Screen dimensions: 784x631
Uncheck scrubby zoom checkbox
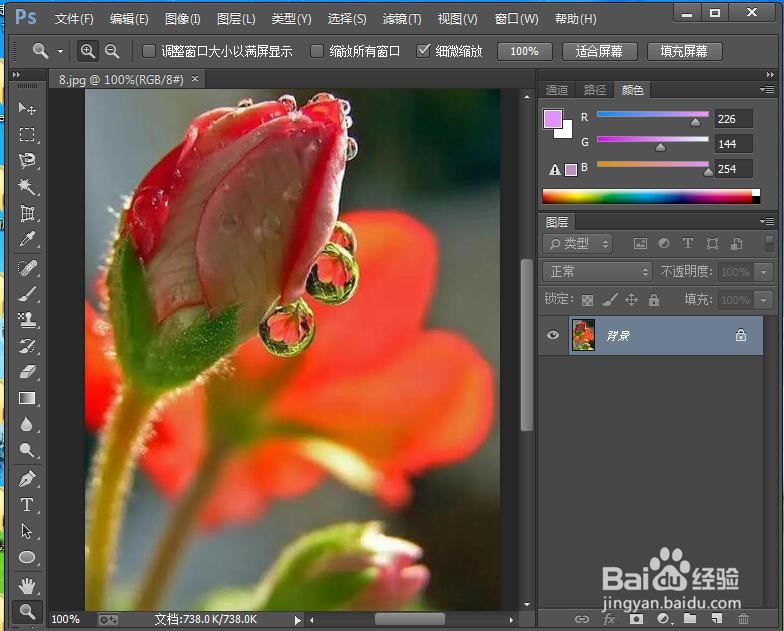[424, 50]
